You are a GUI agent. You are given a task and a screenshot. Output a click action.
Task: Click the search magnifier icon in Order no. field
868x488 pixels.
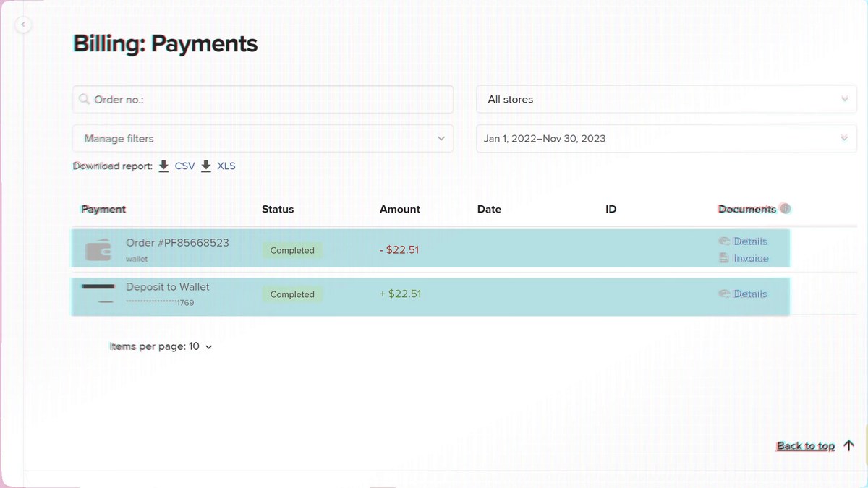(x=85, y=100)
